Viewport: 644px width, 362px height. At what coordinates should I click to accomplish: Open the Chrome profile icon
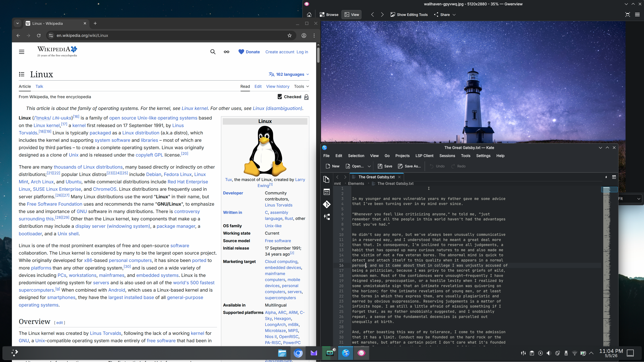[304, 36]
